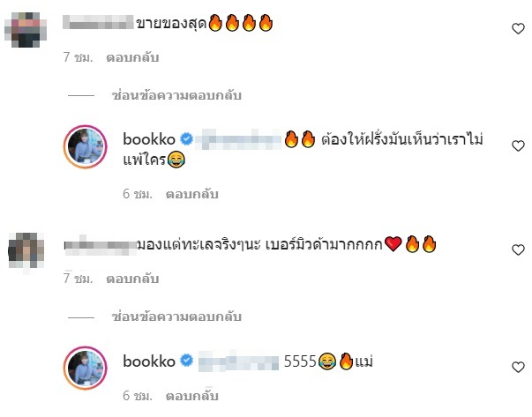Like the ขายของสุด comment with the heart
The image size is (532, 417).
click(x=518, y=28)
